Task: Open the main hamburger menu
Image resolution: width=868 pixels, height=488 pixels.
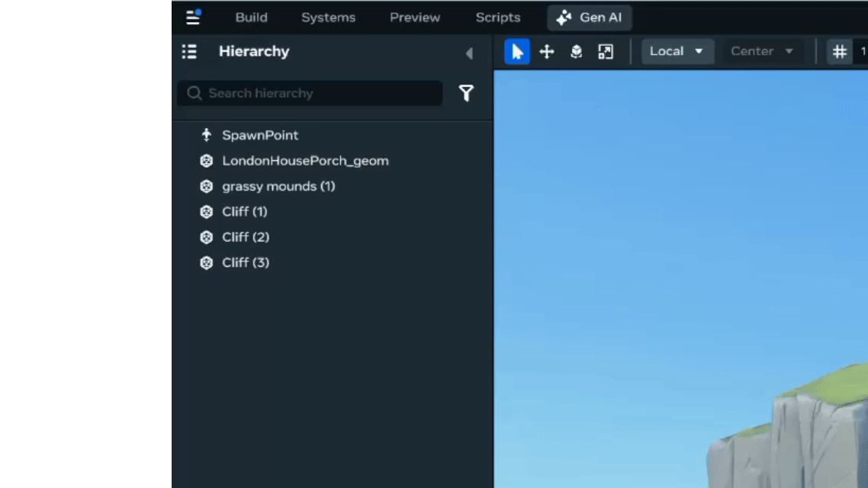Action: (193, 17)
